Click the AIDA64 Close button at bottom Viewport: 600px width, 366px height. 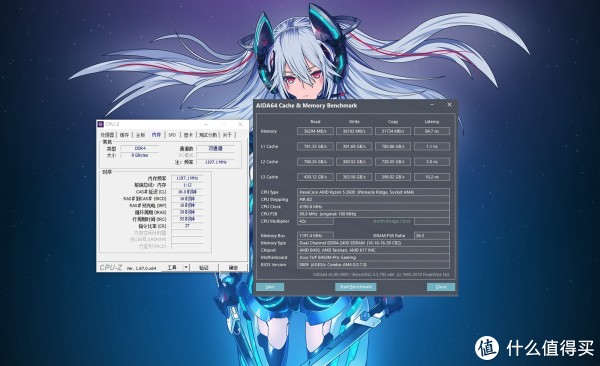coord(441,287)
